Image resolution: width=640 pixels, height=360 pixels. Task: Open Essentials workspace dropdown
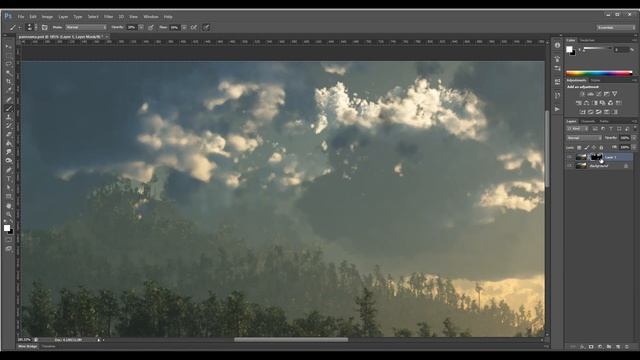(616, 27)
